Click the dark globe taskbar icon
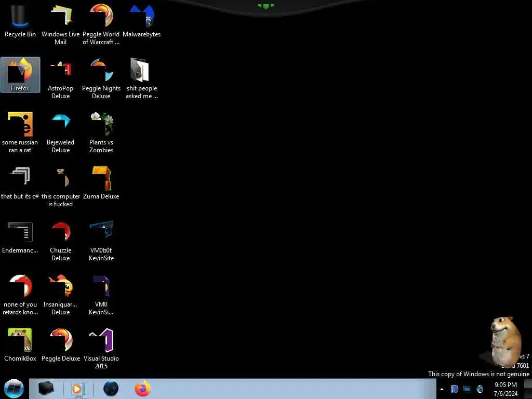This screenshot has height=399, width=532. pyautogui.click(x=111, y=389)
